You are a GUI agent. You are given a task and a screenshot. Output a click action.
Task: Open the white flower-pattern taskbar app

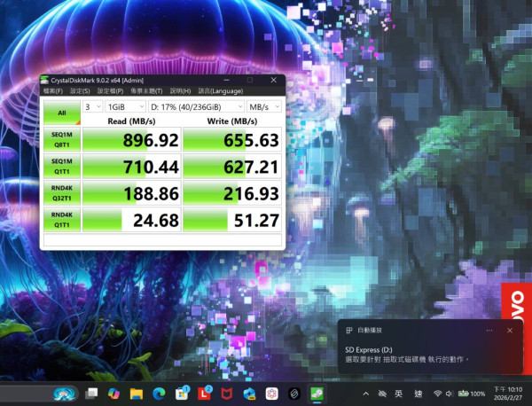point(272,394)
